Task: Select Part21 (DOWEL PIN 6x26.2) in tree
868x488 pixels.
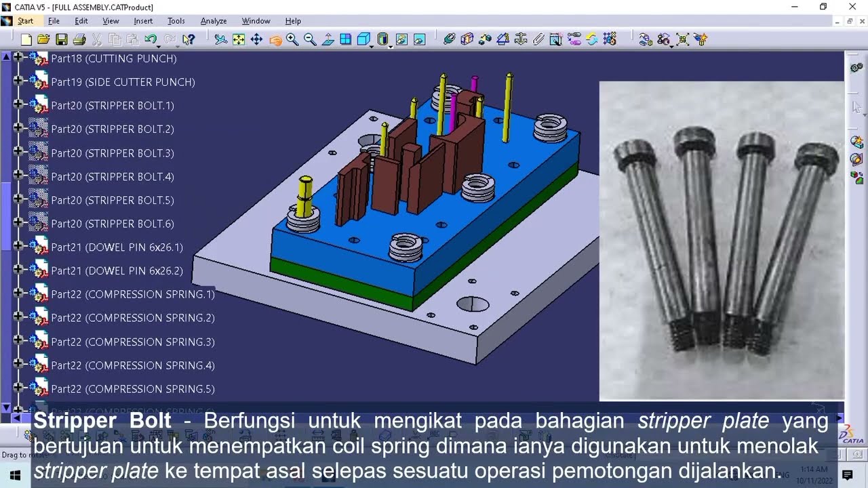Action: coord(117,270)
